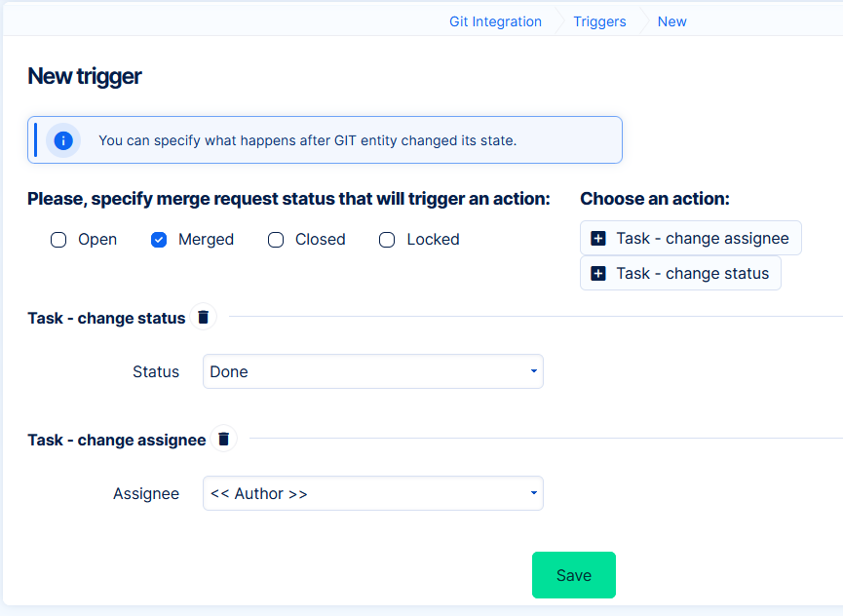The width and height of the screenshot is (843, 616).
Task: Expand the Assignee dropdown showing << Author >>
Action: pyautogui.click(x=372, y=494)
